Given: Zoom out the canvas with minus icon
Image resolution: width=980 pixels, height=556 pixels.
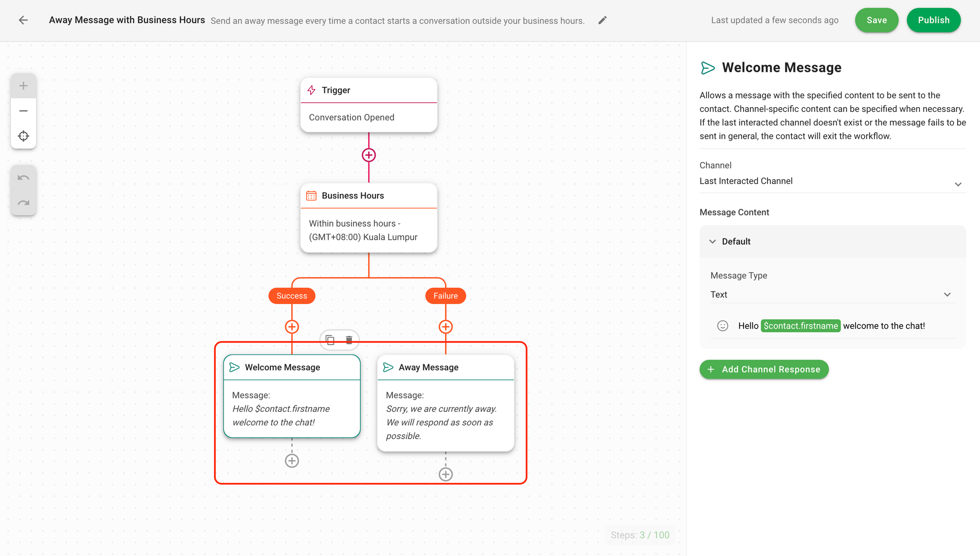Looking at the screenshot, I should 23,111.
